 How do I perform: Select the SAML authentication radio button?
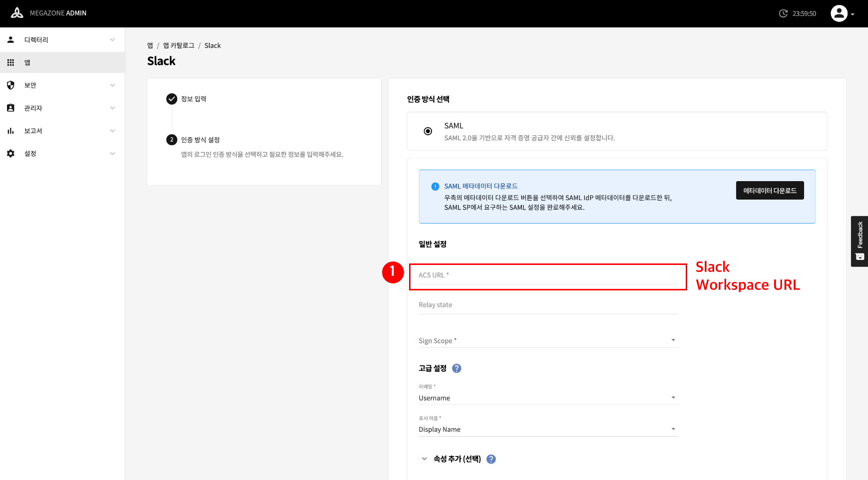click(x=428, y=131)
